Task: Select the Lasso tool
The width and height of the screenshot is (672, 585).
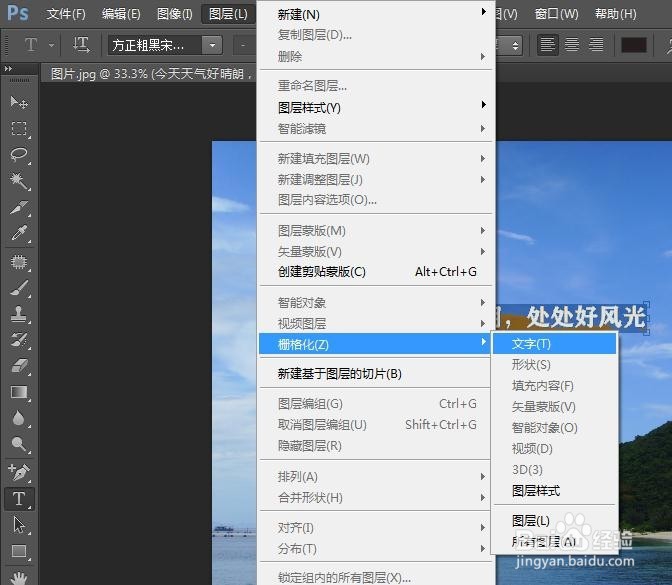Action: 19,155
